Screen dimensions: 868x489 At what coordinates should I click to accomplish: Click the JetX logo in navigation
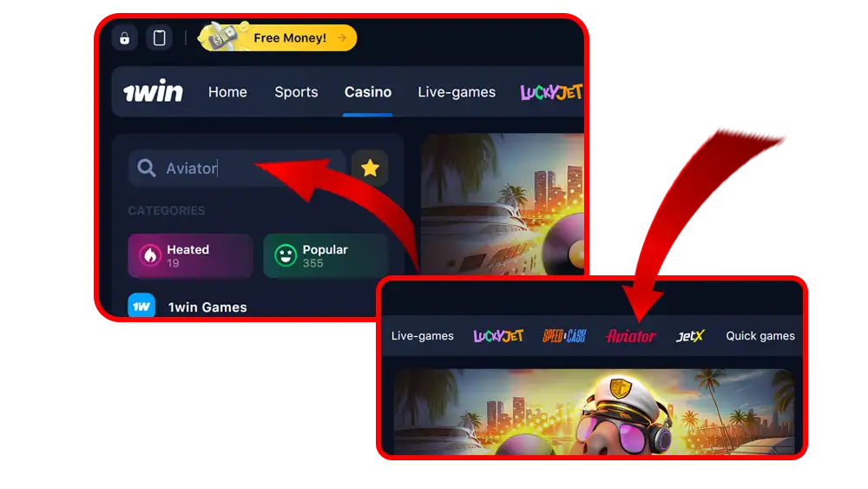(x=690, y=335)
